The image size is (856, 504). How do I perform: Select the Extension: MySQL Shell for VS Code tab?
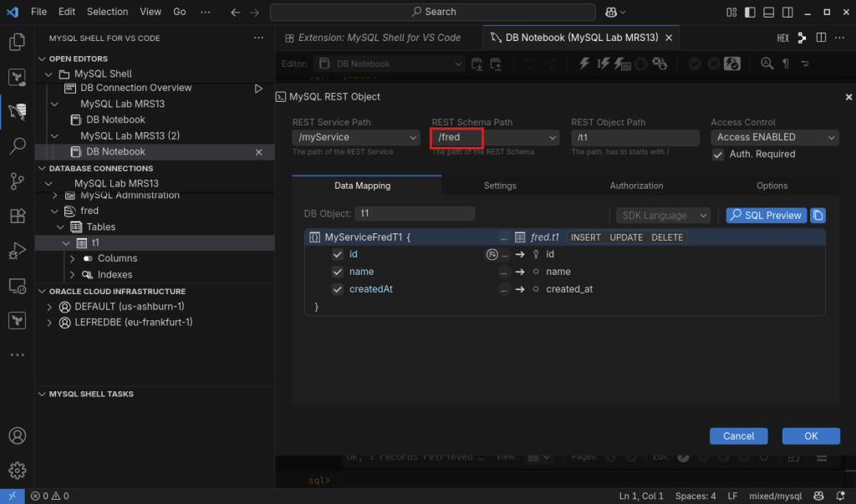click(373, 38)
